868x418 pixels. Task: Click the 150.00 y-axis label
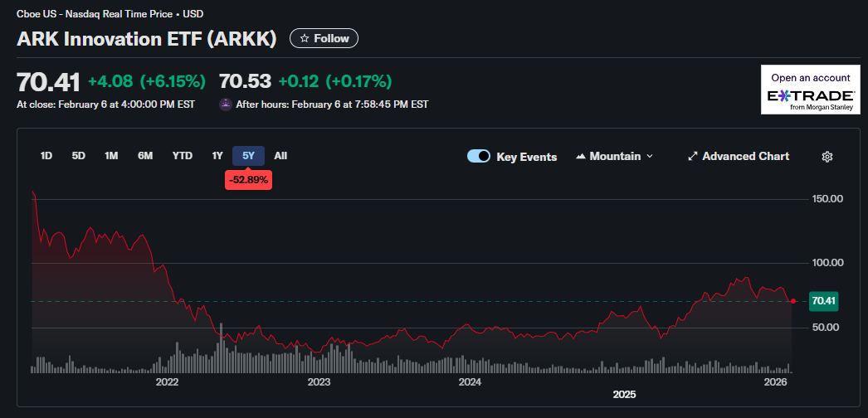coord(826,198)
